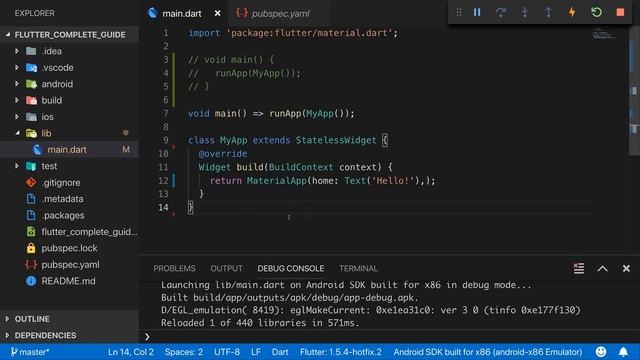Click the editor minimap

(x=603, y=34)
